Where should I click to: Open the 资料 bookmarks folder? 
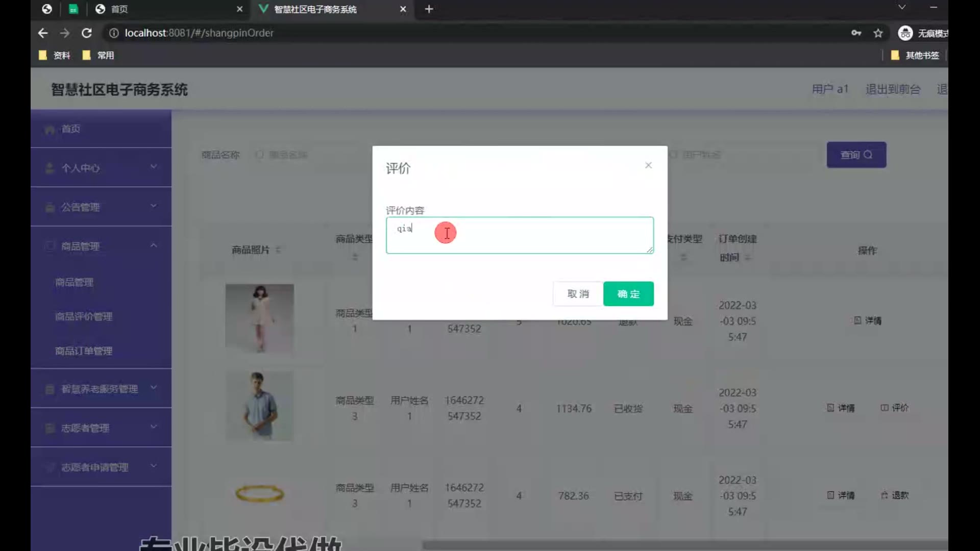coord(55,55)
